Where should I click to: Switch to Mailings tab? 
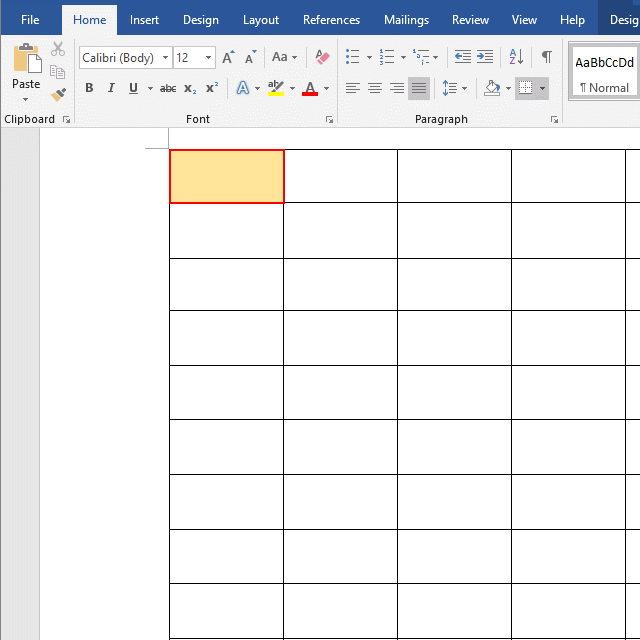pos(407,20)
